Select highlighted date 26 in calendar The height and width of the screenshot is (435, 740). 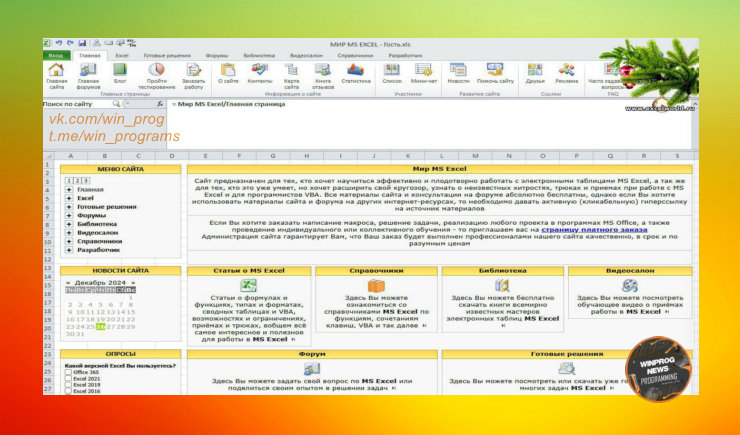point(100,326)
